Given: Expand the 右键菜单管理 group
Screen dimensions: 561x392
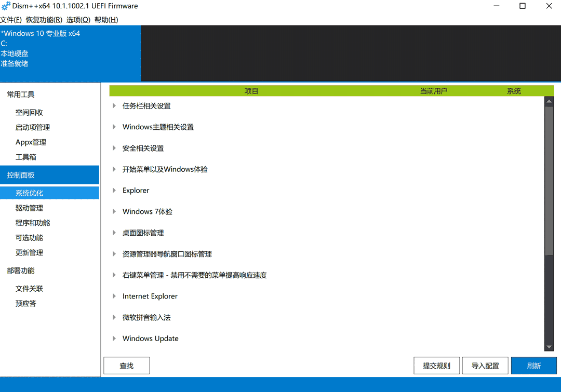Looking at the screenshot, I should click(x=114, y=275).
